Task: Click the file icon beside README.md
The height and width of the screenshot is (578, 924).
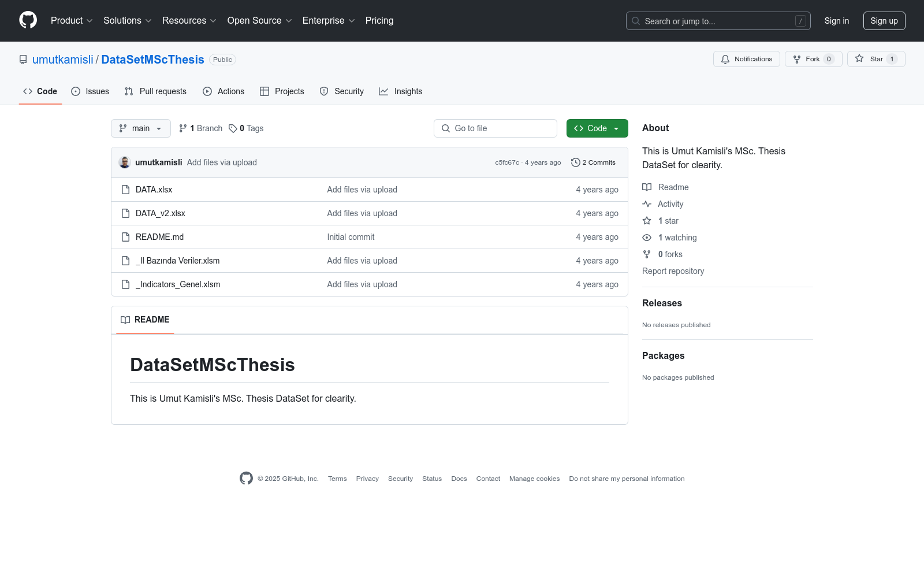Action: tap(125, 237)
